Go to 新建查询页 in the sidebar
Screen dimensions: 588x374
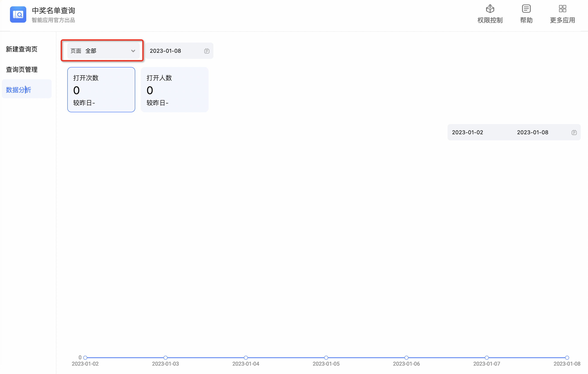coord(22,49)
